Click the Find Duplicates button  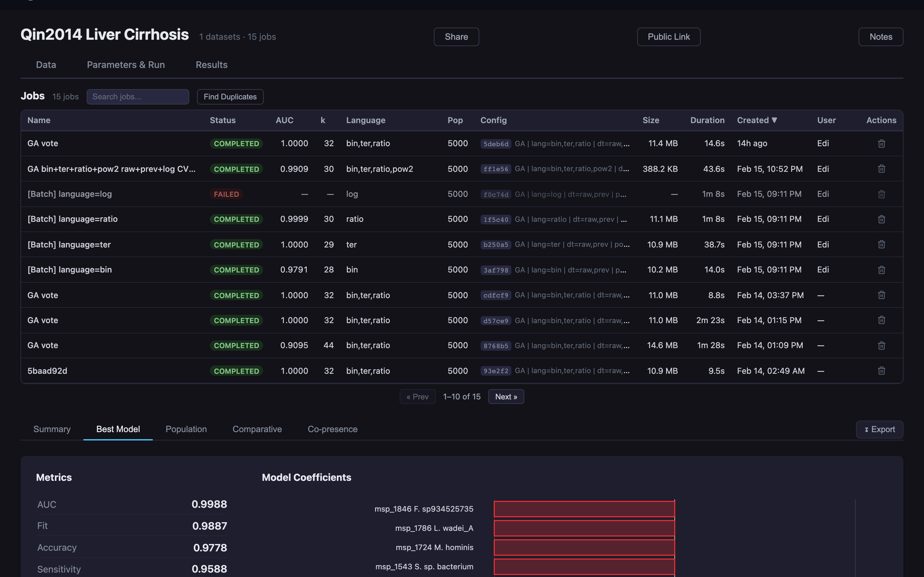230,97
